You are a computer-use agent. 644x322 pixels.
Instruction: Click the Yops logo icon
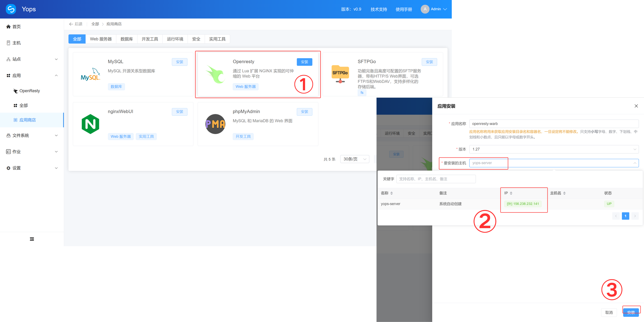11,9
